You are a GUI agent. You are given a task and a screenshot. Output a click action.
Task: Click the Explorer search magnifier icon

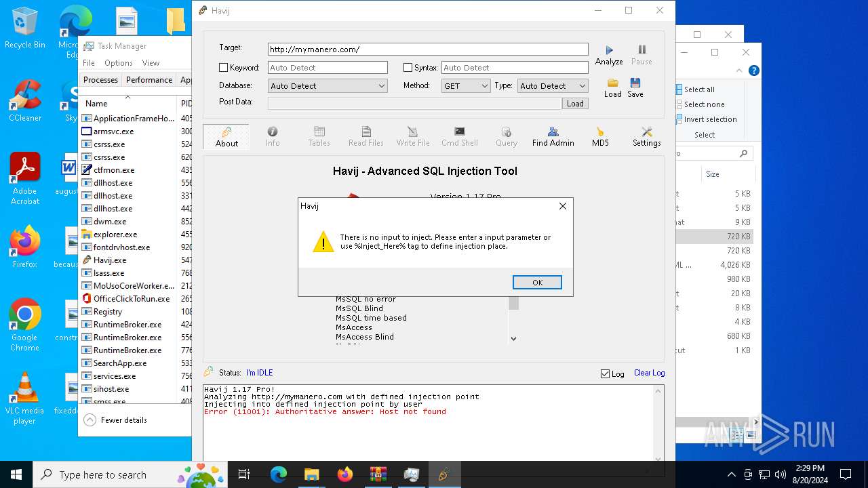pyautogui.click(x=744, y=154)
